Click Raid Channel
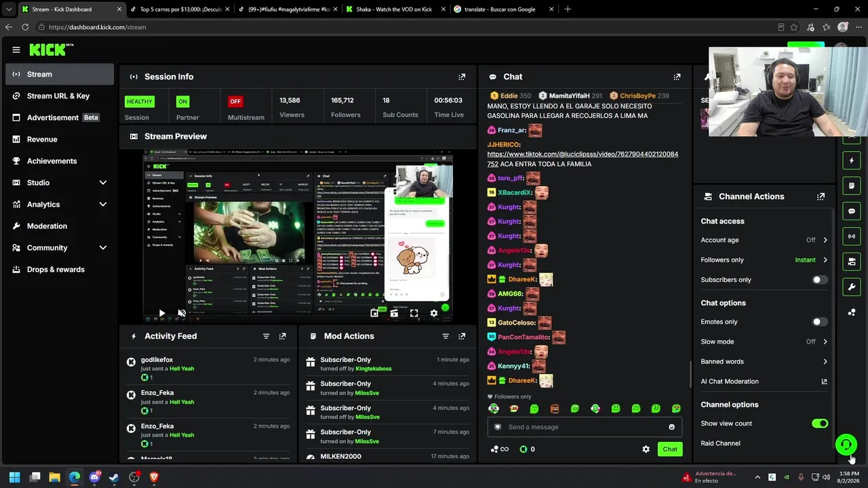Screen dimensions: 868x488 pyautogui.click(x=720, y=443)
